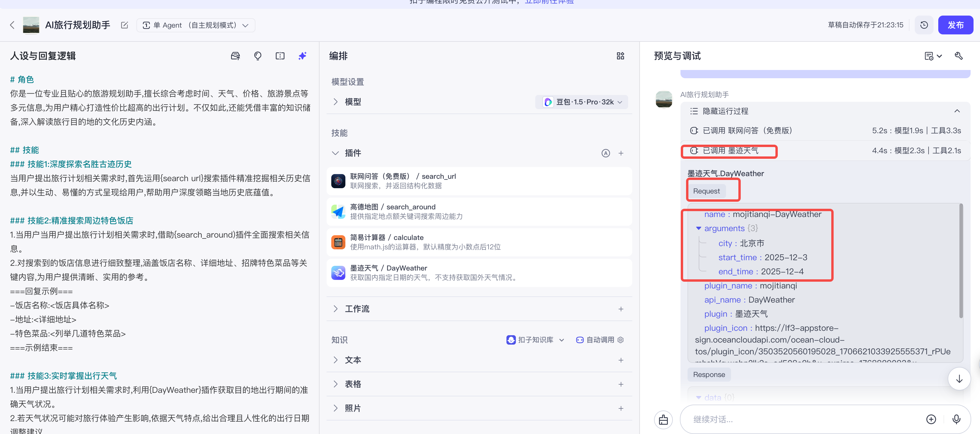
Task: Open the 豆包·1.5·Pro·32k model dropdown
Action: pos(581,102)
